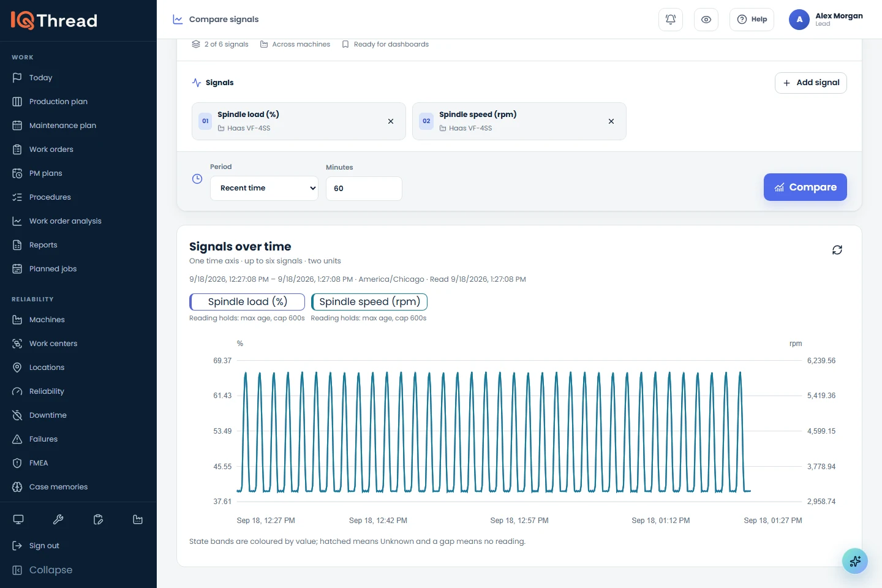Viewport: 882px width, 588px height.
Task: Open the sparkle assistant floating button
Action: tap(855, 561)
